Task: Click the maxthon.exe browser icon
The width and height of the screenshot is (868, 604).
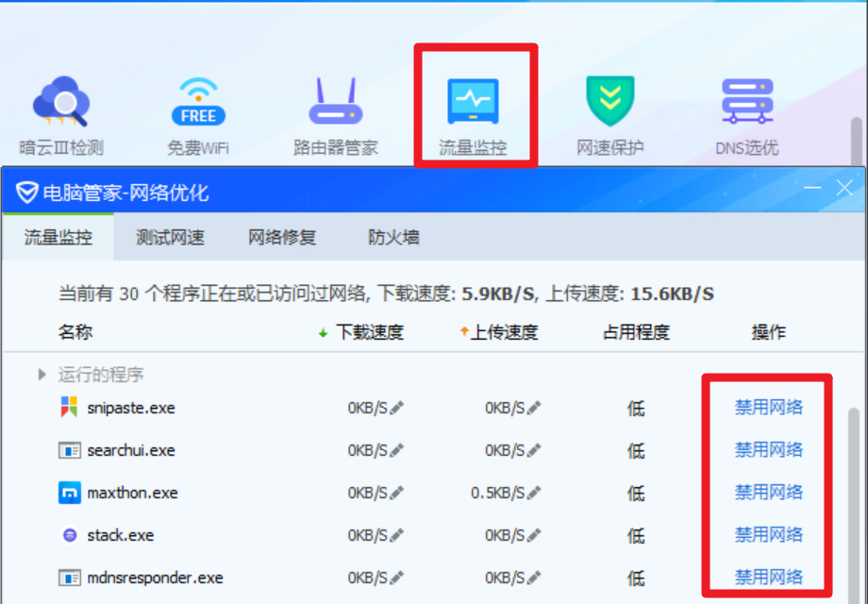Action: coord(70,493)
